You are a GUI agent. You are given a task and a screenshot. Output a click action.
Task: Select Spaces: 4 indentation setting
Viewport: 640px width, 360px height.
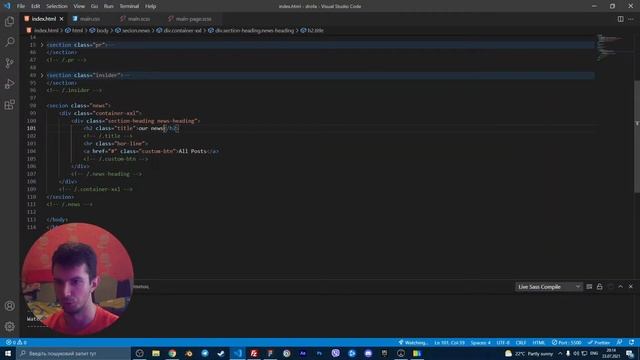click(x=480, y=342)
